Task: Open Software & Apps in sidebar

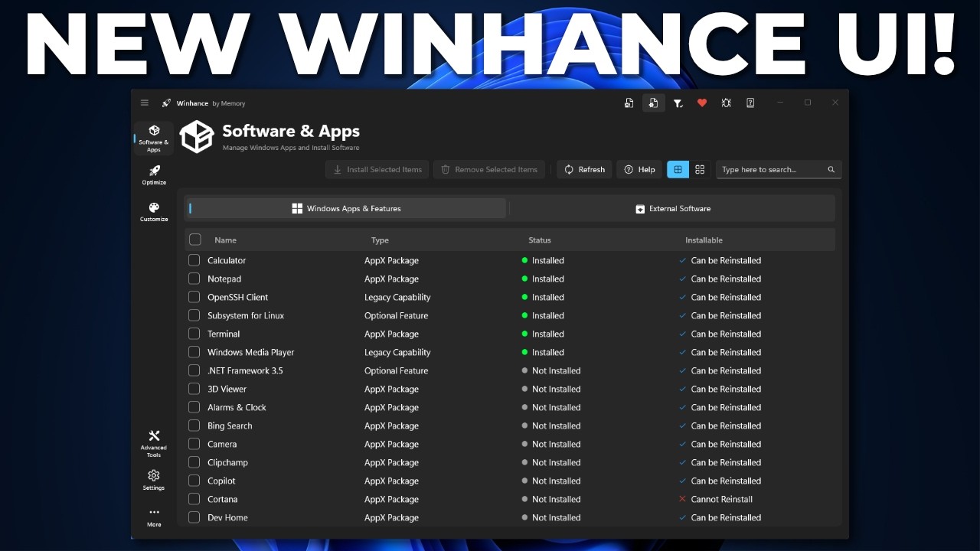Action: point(154,139)
